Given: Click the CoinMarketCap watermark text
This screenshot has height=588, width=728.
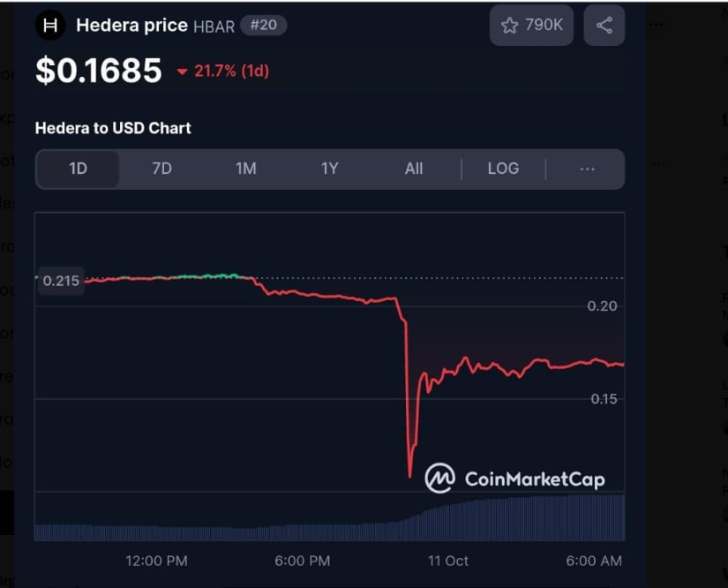Looking at the screenshot, I should pyautogui.click(x=535, y=479).
